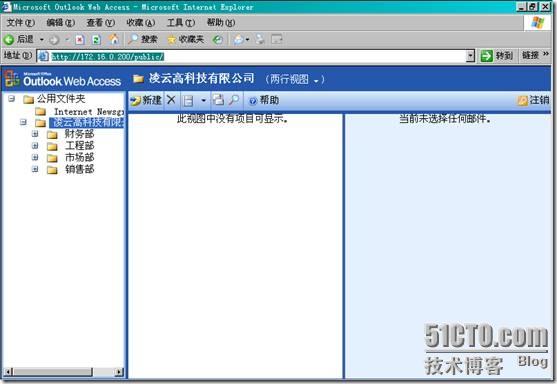Open the 收藏 (Favorites) menu
Screen dimensions: 557x384
coord(141,23)
